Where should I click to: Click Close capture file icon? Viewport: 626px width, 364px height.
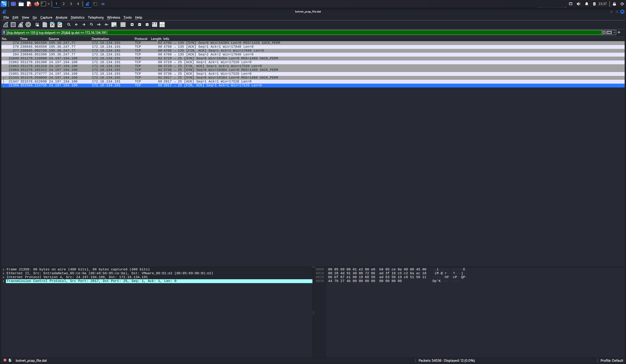tap(52, 25)
